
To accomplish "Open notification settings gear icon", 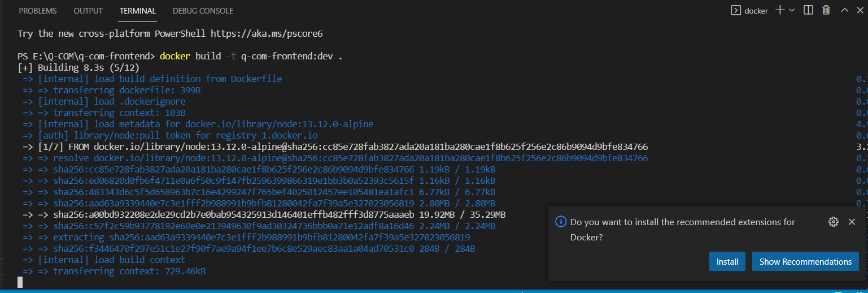I will tap(833, 222).
